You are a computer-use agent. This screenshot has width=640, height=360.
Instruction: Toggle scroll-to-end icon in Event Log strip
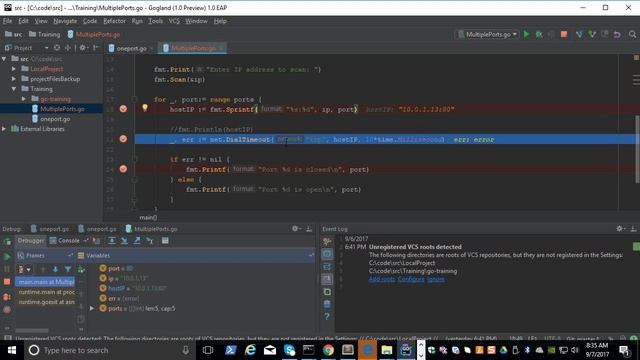click(327, 279)
